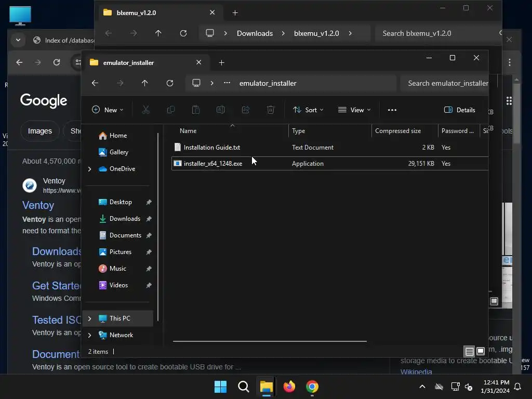Click the Paste clipboard icon in toolbar
The image size is (532, 399).
pos(196,110)
